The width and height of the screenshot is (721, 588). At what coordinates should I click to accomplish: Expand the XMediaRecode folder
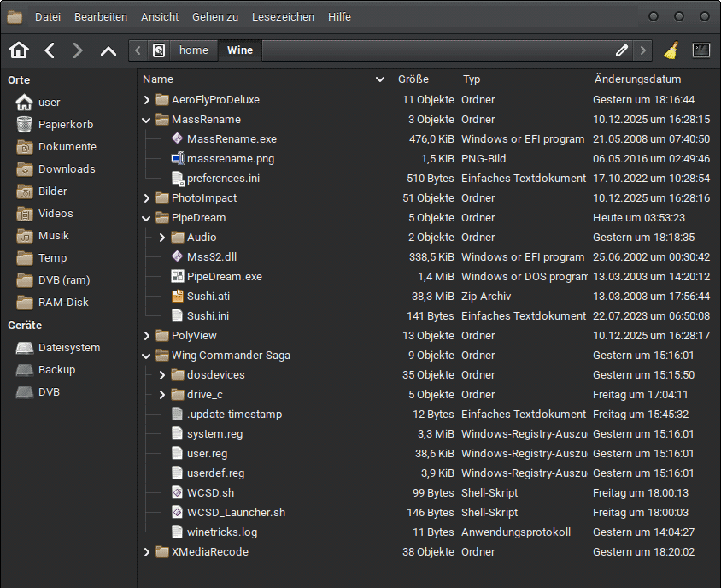tap(147, 552)
